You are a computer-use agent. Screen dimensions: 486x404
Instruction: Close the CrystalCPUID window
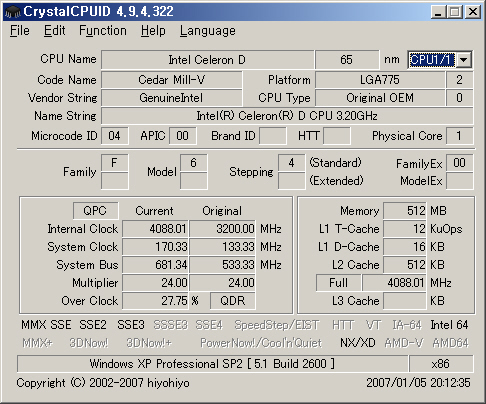(473, 12)
